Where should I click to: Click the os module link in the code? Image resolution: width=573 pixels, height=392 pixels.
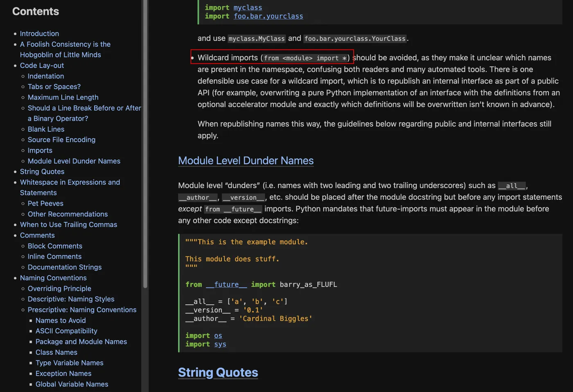pyautogui.click(x=218, y=336)
